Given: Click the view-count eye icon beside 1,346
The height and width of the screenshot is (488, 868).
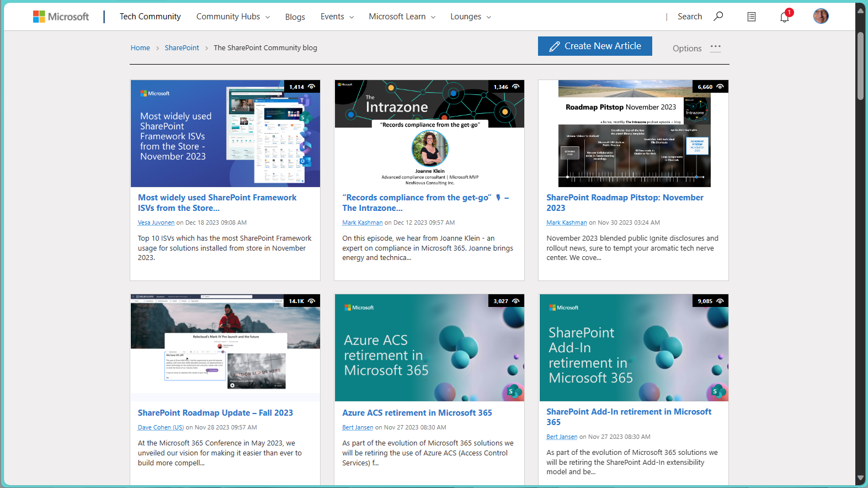Looking at the screenshot, I should pyautogui.click(x=516, y=87).
